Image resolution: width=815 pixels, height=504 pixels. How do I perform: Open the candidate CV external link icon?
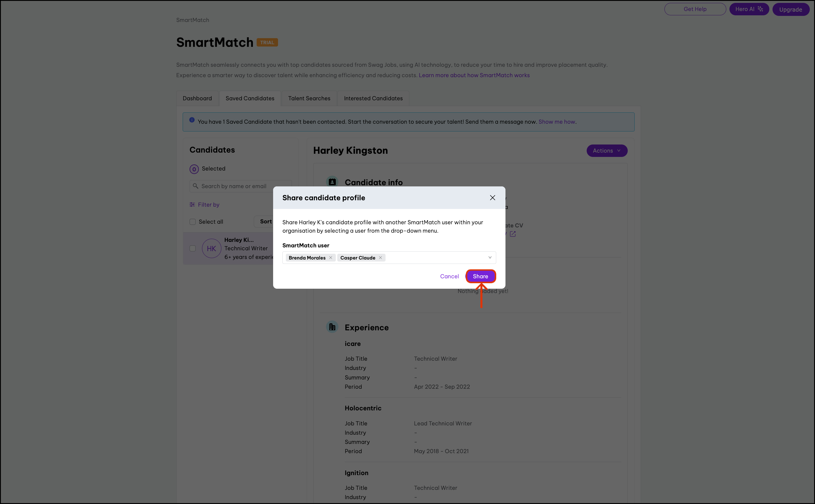pos(513,234)
